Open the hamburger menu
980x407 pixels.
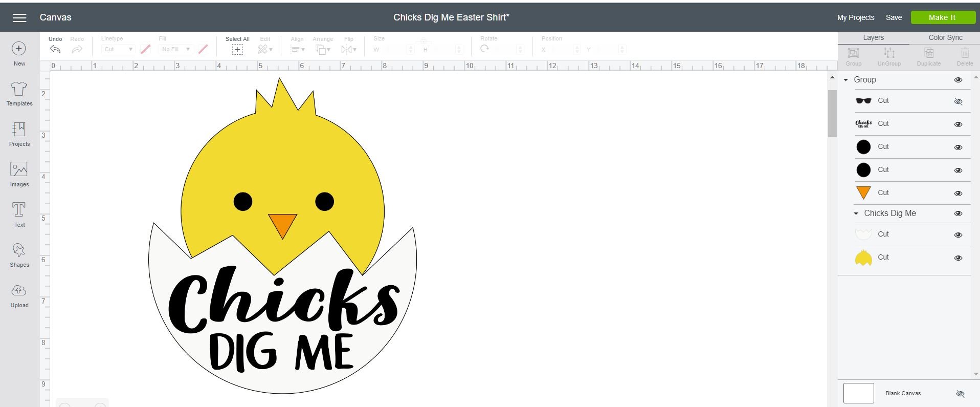tap(19, 18)
